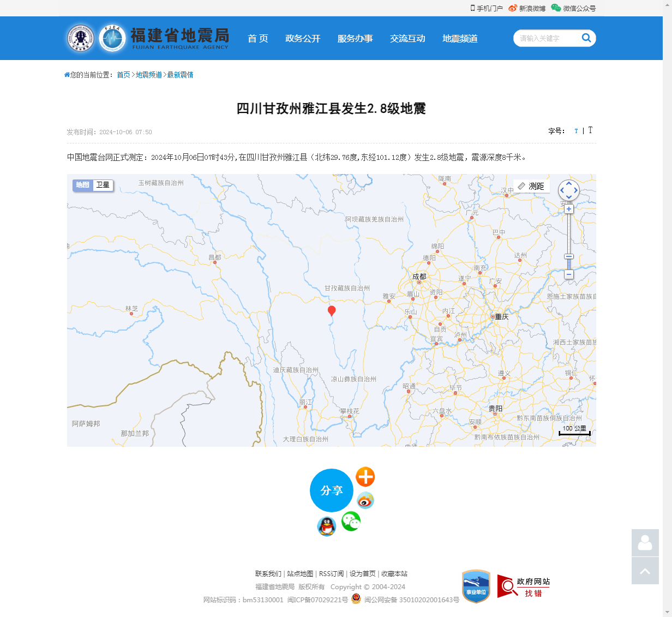Open the RSS订阅 subscription link
Image resolution: width=672 pixels, height=617 pixels.
pos(332,574)
